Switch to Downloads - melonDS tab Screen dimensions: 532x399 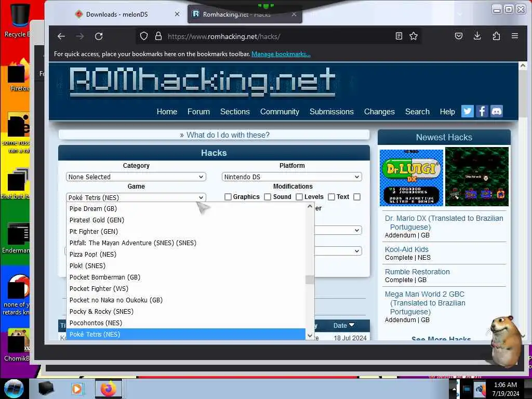coord(117,14)
